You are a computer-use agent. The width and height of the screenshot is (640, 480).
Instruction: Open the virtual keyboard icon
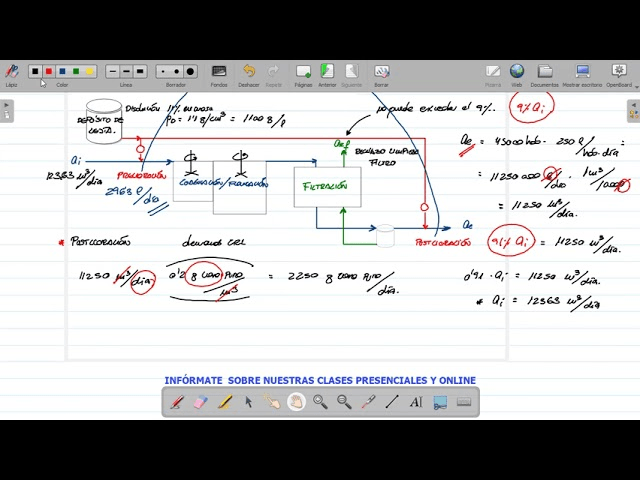pyautogui.click(x=464, y=402)
